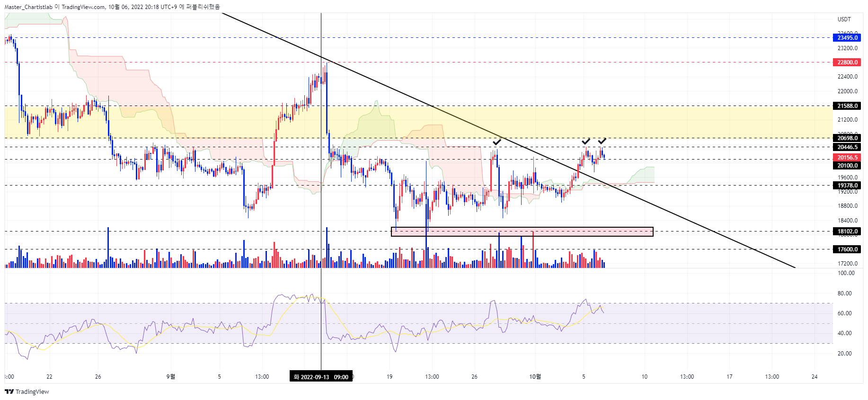This screenshot has width=868, height=400.
Task: Click the 20.00 RSI scale value
Action: 845,354
